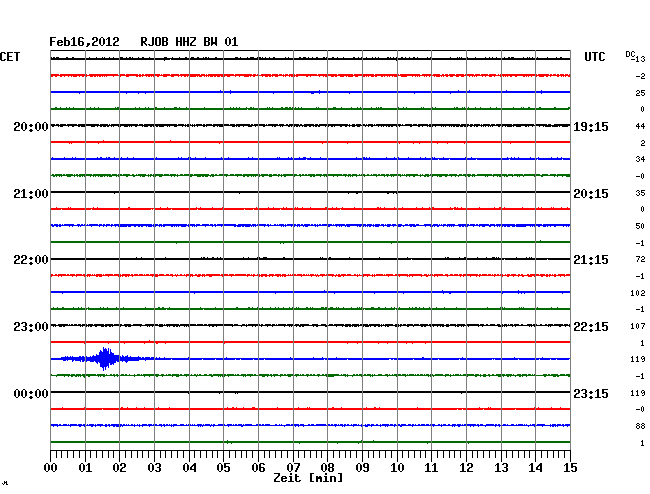Screen dimensions: 650x494
Task: Click the date label Feb16,2012
Action: click(x=84, y=42)
